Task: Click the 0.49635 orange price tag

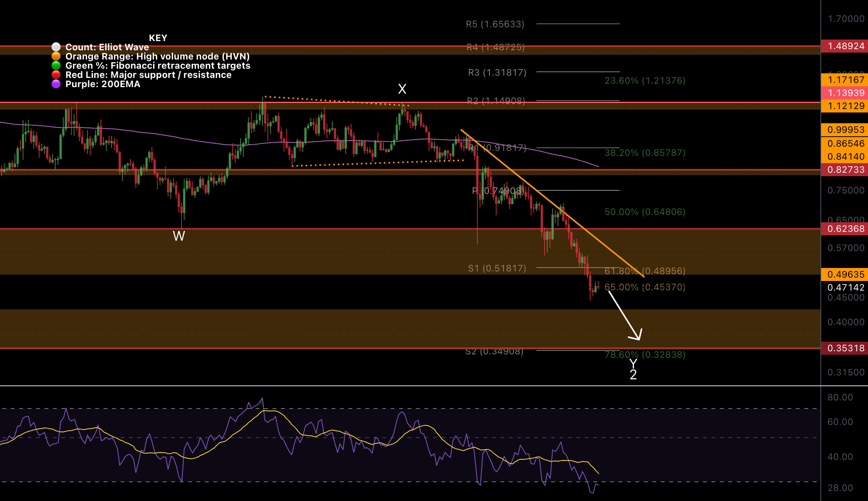Action: [845, 274]
